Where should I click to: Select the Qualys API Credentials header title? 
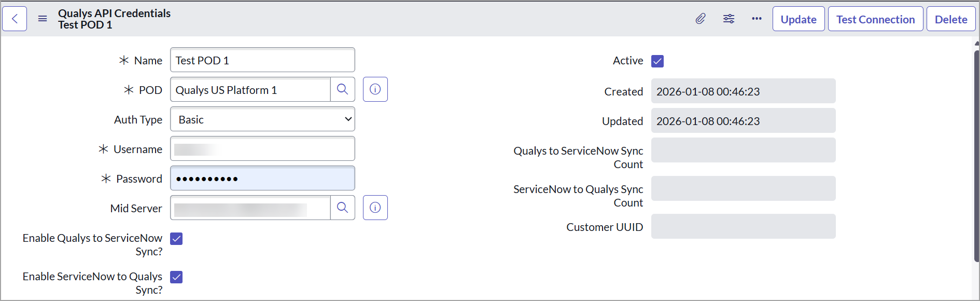[x=114, y=13]
